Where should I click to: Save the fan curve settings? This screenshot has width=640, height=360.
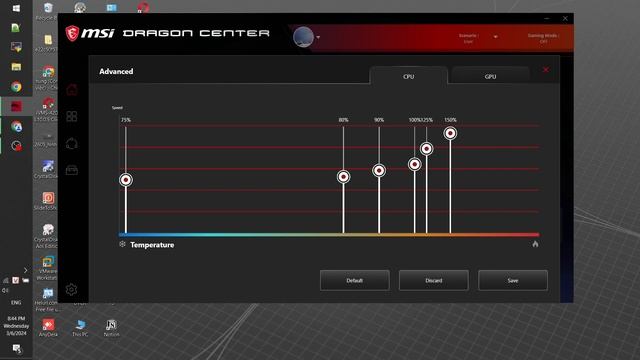[x=513, y=280]
